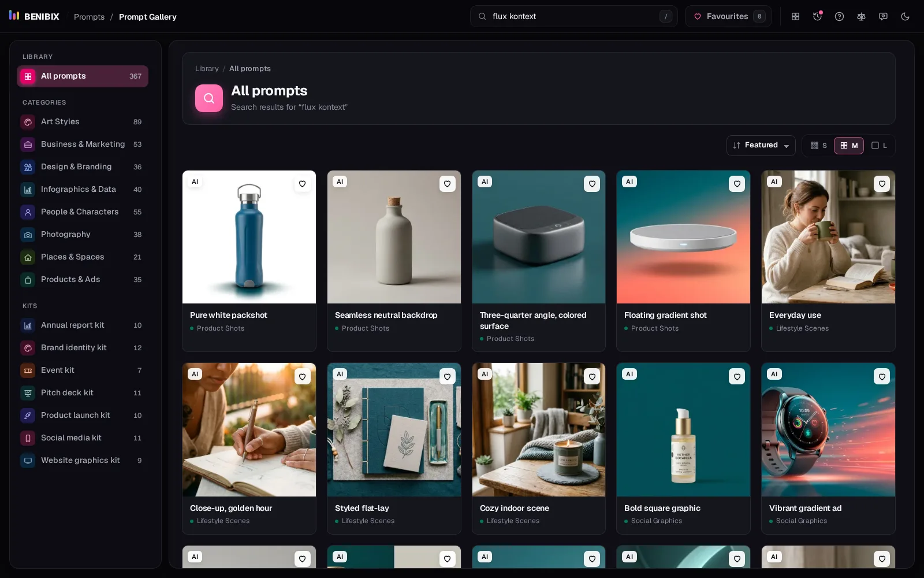Screen dimensions: 924x578
Task: Open the Favourites button in header
Action: click(728, 16)
